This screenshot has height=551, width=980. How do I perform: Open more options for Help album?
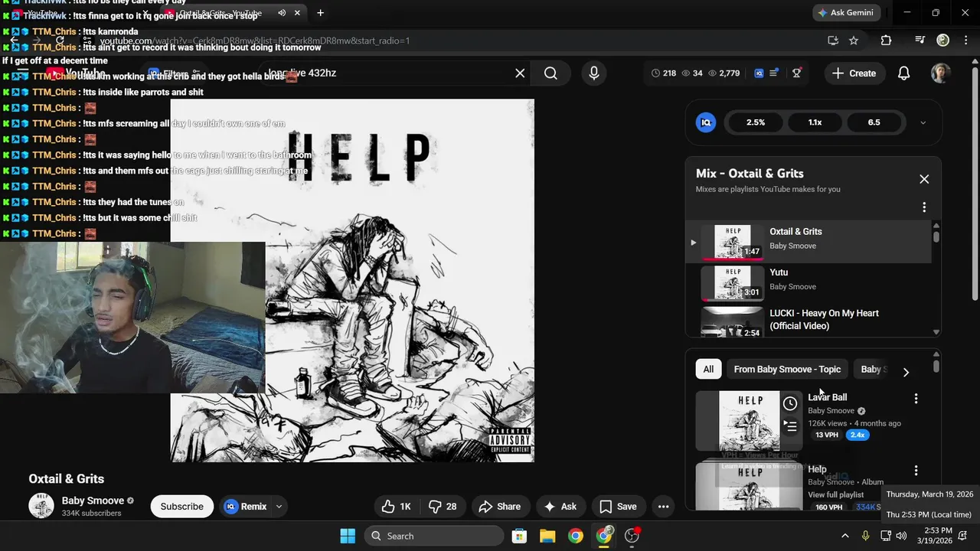pos(916,471)
